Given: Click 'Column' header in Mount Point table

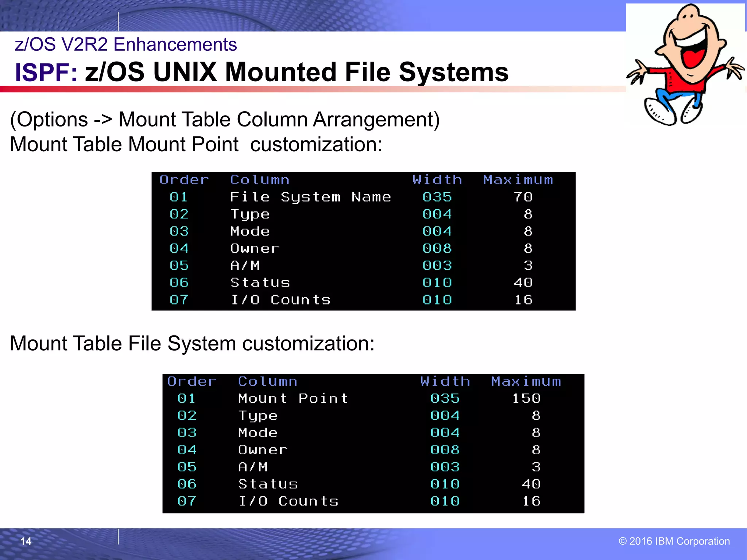Looking at the screenshot, I should coord(268,381).
